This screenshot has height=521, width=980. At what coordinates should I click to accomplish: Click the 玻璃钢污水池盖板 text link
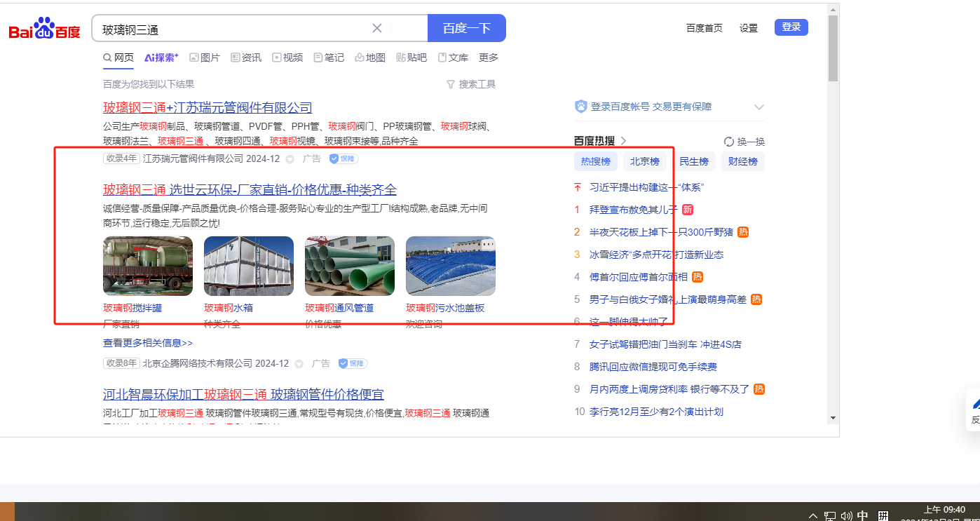pos(445,308)
